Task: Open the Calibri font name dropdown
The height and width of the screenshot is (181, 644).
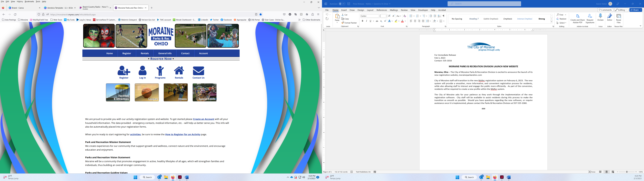Action: 379,16
